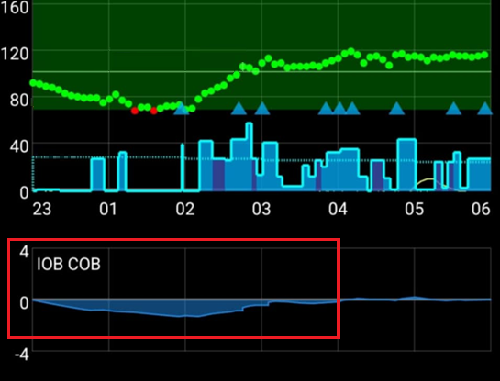Image resolution: width=500 pixels, height=381 pixels.
Task: Click the second red low-glucose dot
Action: [x=154, y=110]
